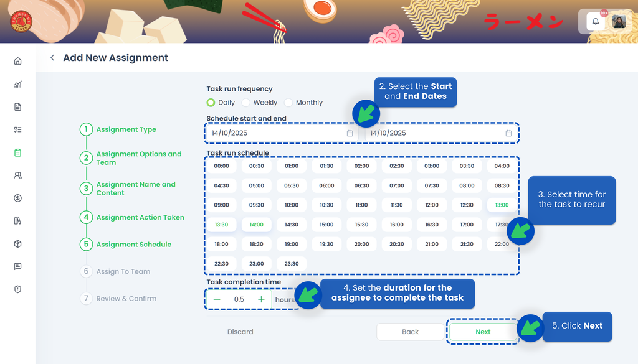Toggle the 09:00 time slot
Screen dimensions: 638x364
point(221,205)
